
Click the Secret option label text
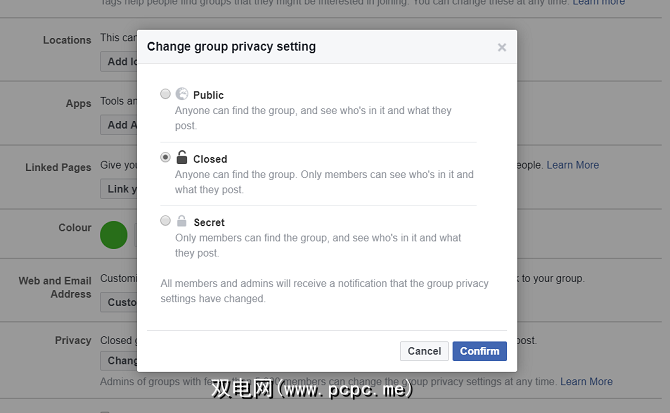coord(209,222)
